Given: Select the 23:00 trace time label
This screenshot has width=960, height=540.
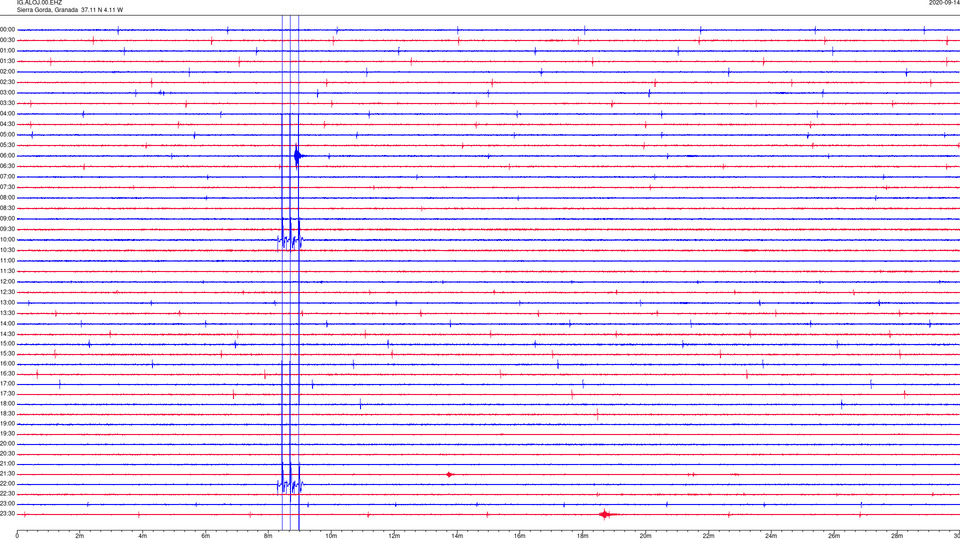Looking at the screenshot, I should (7, 504).
